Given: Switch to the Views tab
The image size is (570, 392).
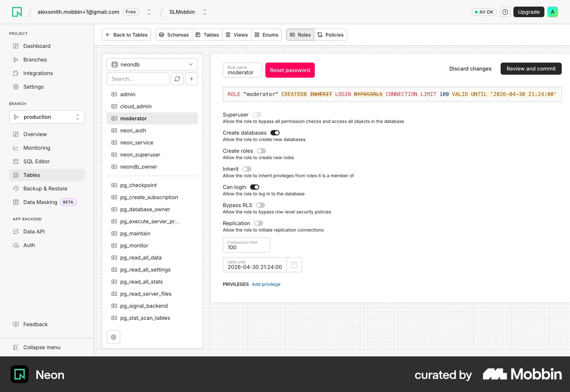Looking at the screenshot, I should pyautogui.click(x=237, y=35).
